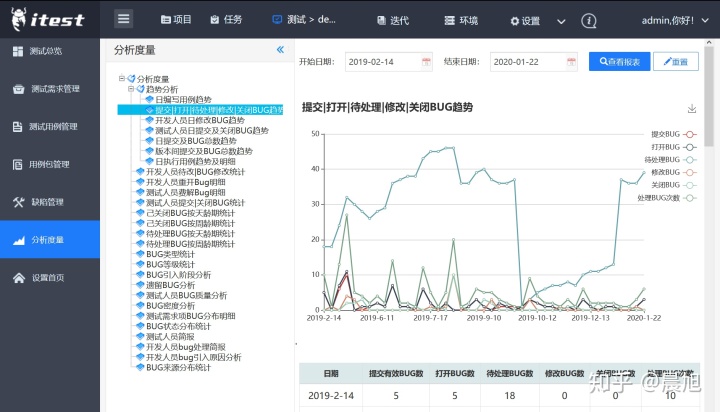Open BUG引入阶段分析 report

click(x=178, y=275)
